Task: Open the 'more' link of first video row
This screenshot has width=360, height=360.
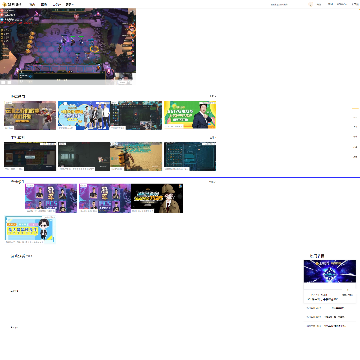Action: 213,96
